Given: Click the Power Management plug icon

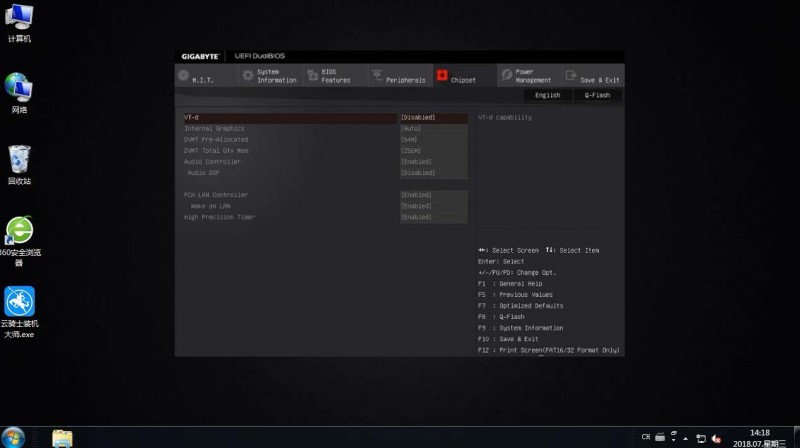Looking at the screenshot, I should 506,76.
